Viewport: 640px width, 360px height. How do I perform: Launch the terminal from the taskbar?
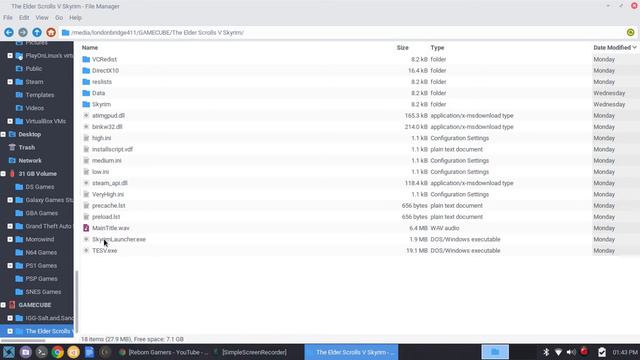click(41, 352)
